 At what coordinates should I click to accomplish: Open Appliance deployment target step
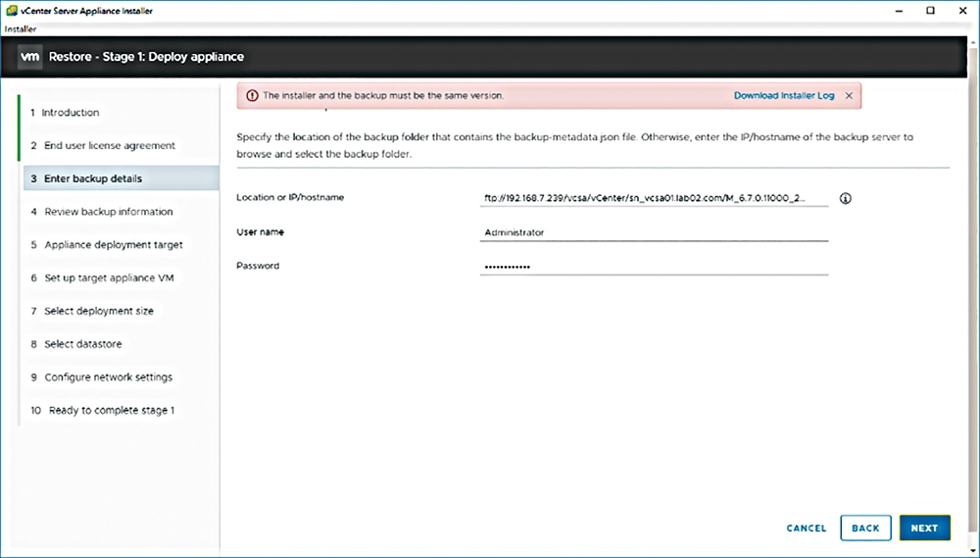tap(107, 244)
